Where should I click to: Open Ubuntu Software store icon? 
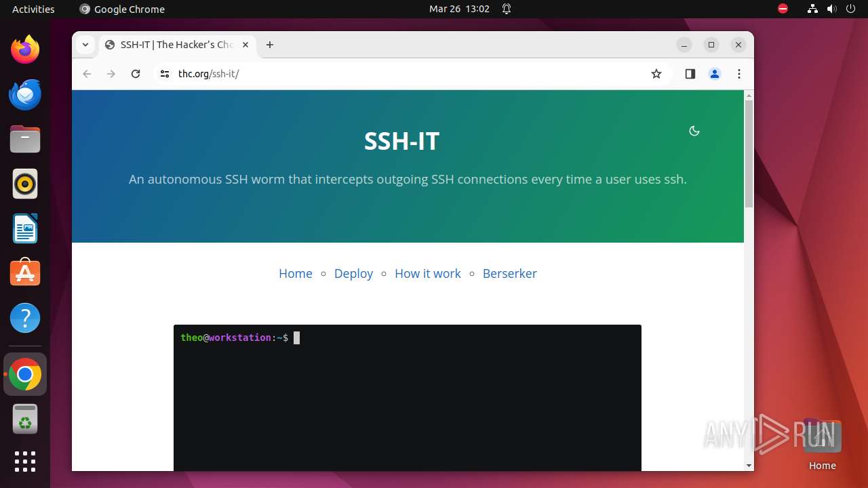pos(25,273)
